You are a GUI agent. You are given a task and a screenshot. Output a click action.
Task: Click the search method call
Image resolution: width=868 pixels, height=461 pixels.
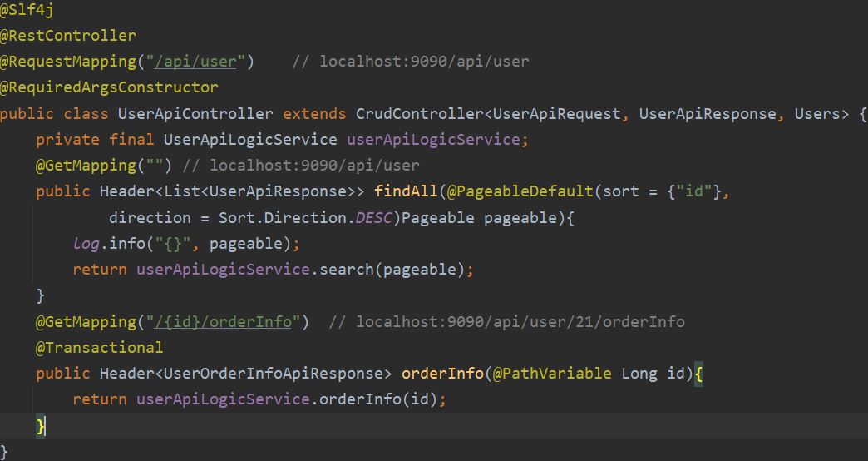click(347, 270)
